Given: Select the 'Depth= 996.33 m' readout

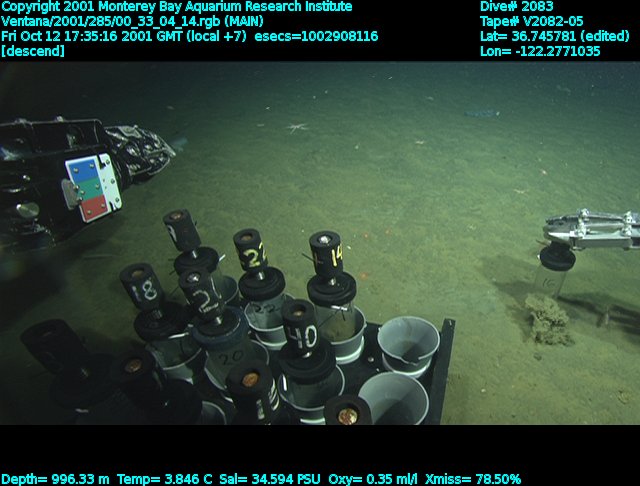Looking at the screenshot, I should pos(55,479).
